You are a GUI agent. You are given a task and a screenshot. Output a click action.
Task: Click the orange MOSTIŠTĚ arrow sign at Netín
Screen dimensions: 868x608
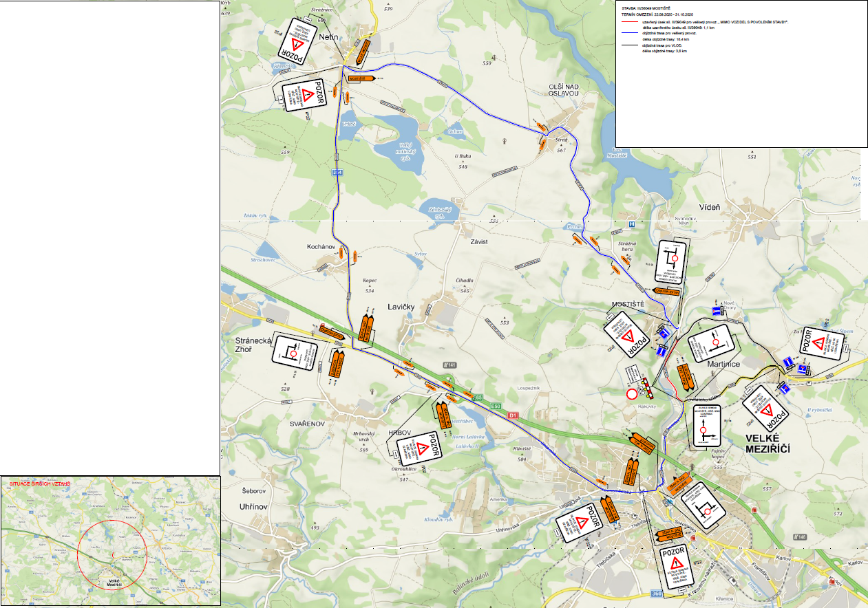(x=361, y=78)
